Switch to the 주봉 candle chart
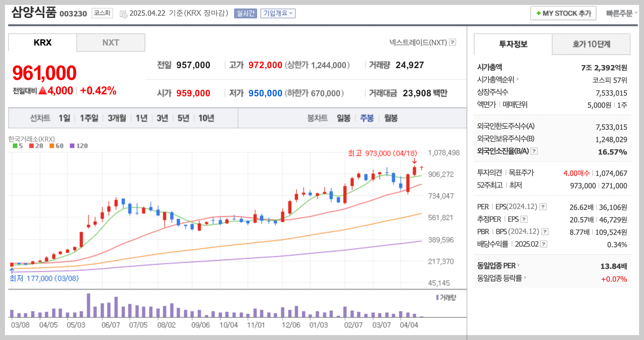The height and width of the screenshot is (340, 644). [367, 118]
